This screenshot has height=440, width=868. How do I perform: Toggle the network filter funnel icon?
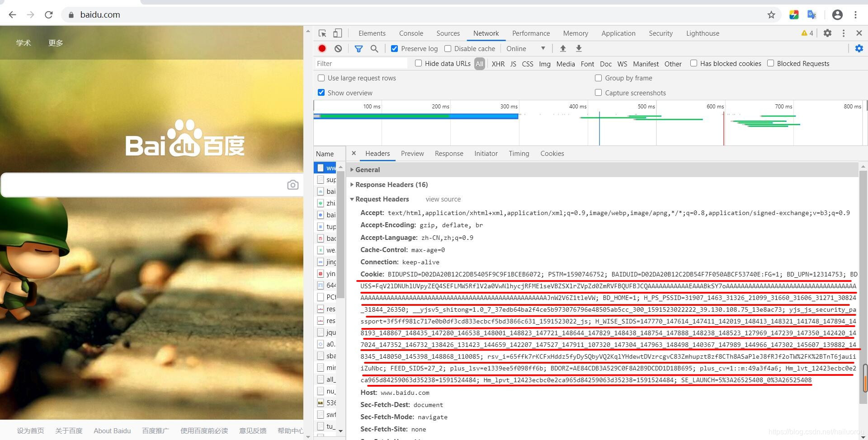[359, 48]
